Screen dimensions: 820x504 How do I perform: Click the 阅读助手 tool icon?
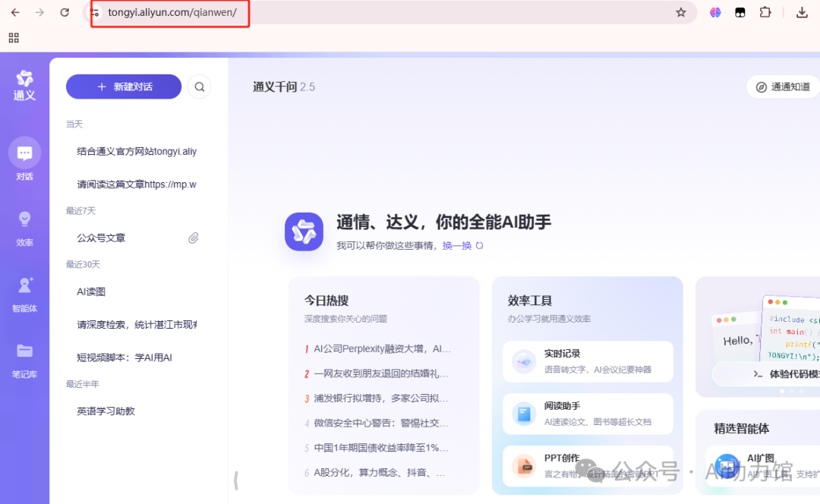coord(523,414)
